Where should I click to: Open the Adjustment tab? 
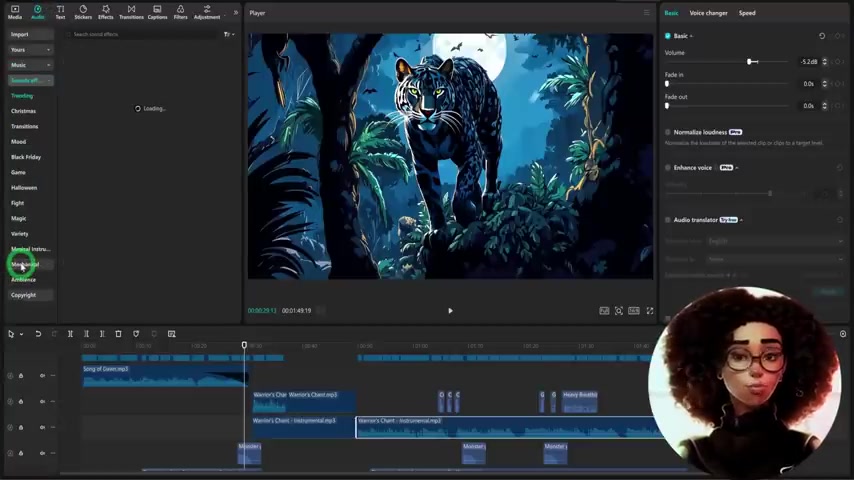pyautogui.click(x=207, y=12)
